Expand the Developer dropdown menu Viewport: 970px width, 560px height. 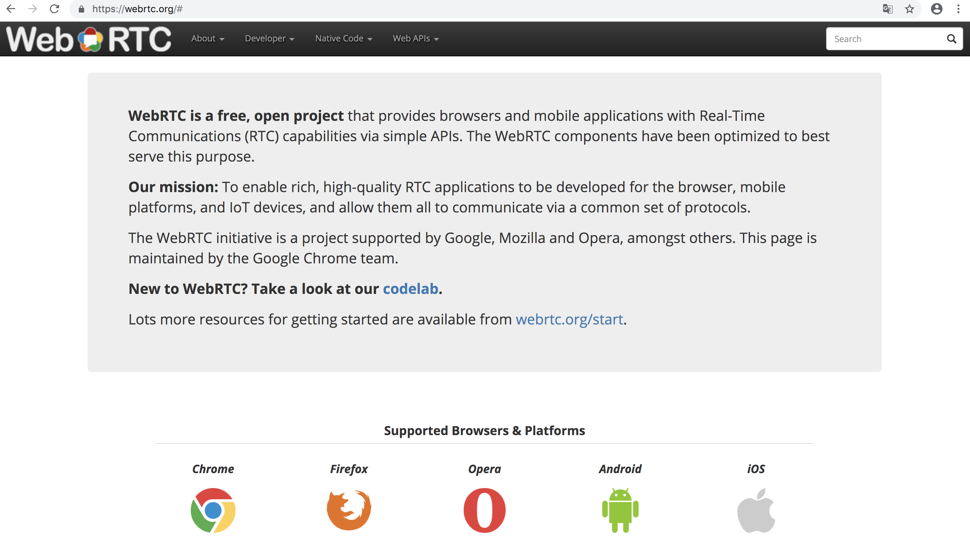[x=269, y=38]
